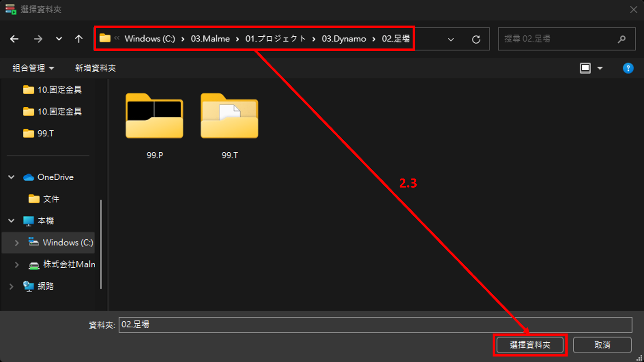
Task: Open recent locations dropdown chevron
Action: tap(59, 39)
